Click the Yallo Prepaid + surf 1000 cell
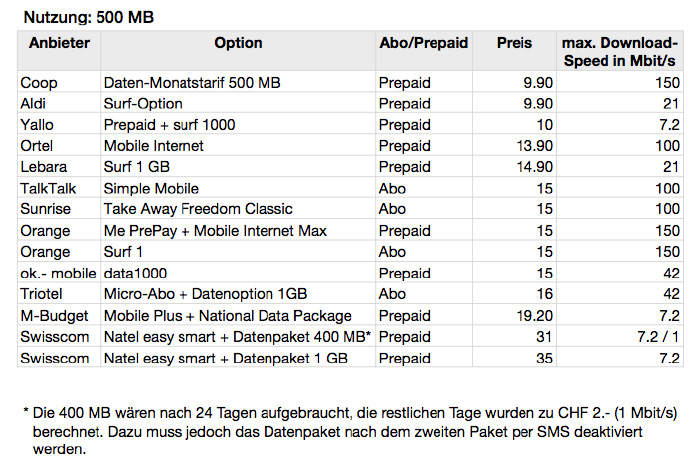 (238, 124)
